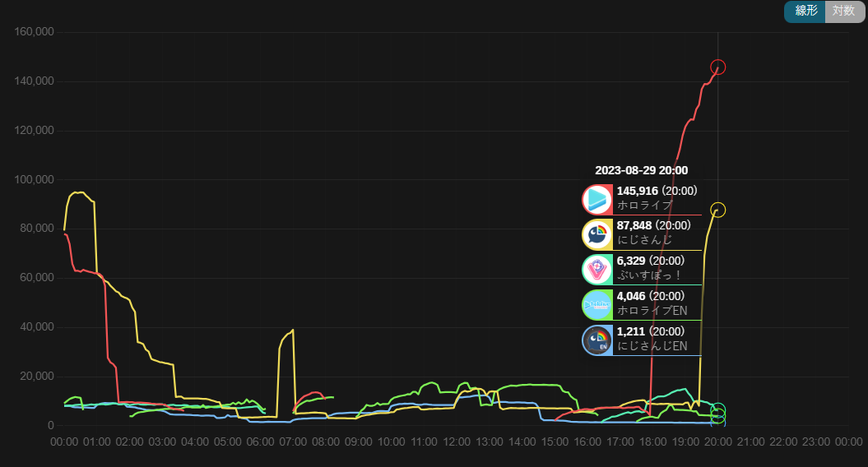This screenshot has width=868, height=467.
Task: Click the 4,046 viewer count value
Action: tap(630, 297)
